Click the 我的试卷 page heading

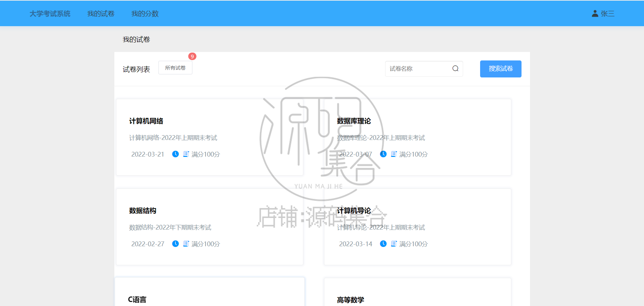[136, 39]
